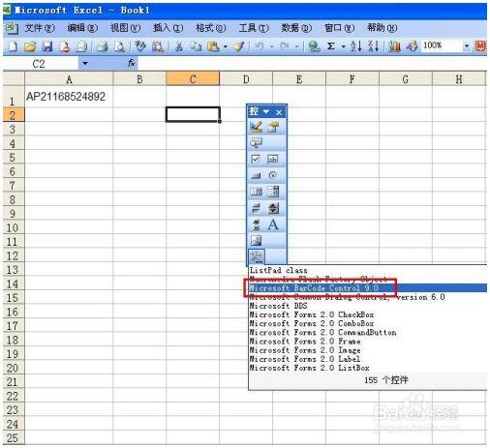
Task: Open the Name Box dropdown arrow
Action: (85, 63)
